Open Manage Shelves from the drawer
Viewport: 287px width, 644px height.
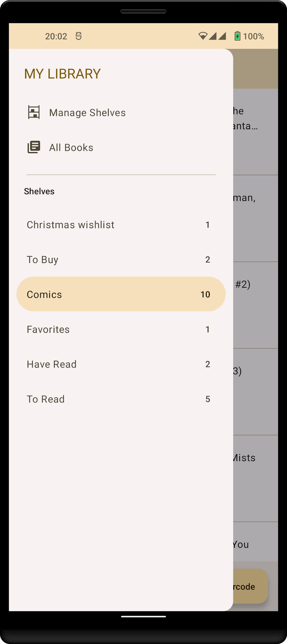tap(87, 113)
